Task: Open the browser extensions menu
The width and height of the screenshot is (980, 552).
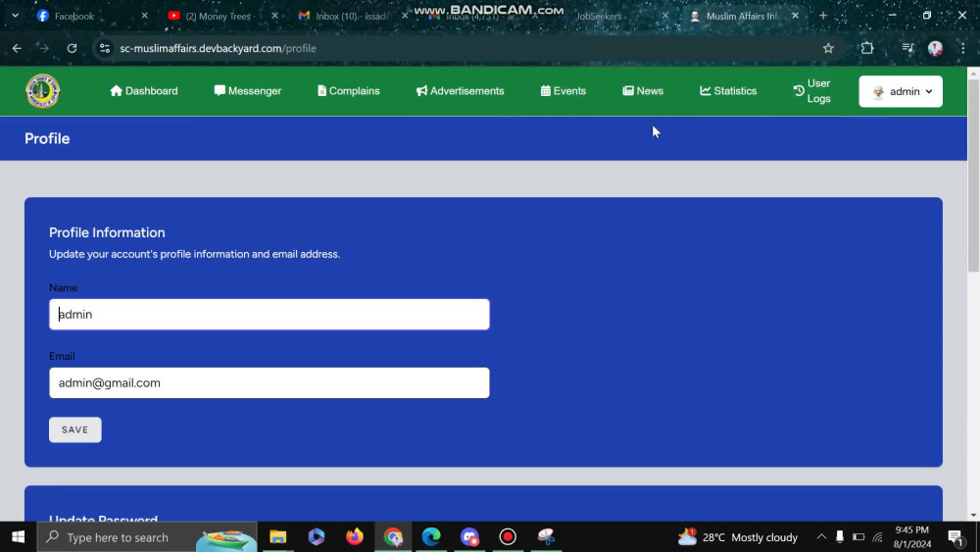Action: pyautogui.click(x=867, y=48)
